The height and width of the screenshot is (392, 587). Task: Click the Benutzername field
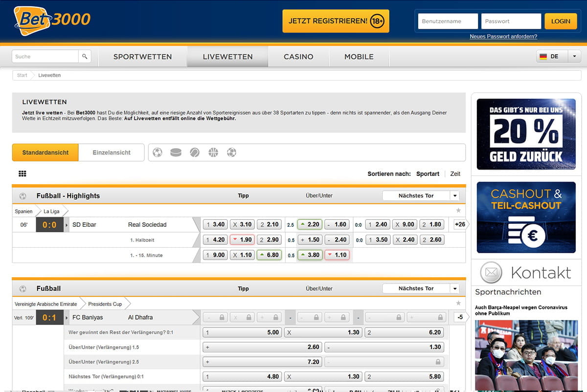pos(448,21)
